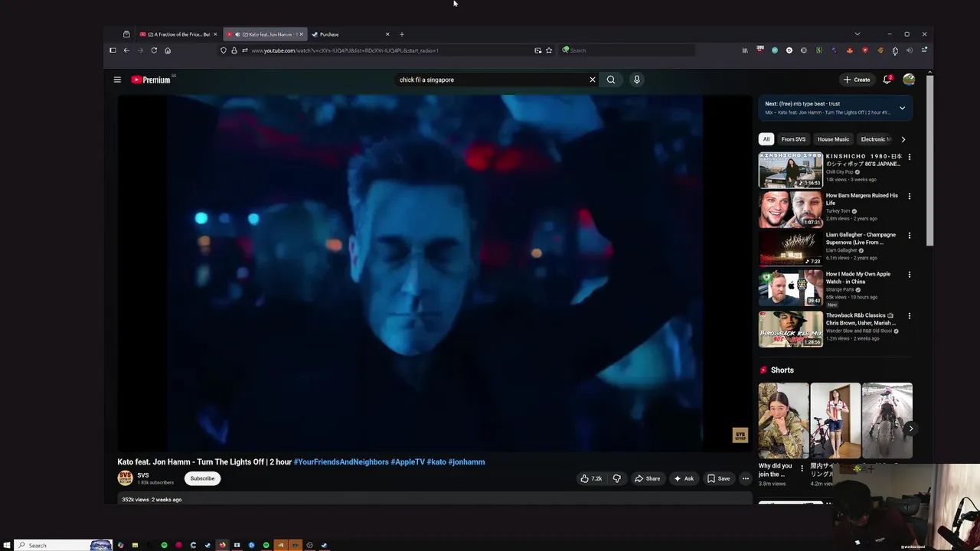This screenshot has height=551, width=980.
Task: Reload the current page
Action: [x=154, y=51]
